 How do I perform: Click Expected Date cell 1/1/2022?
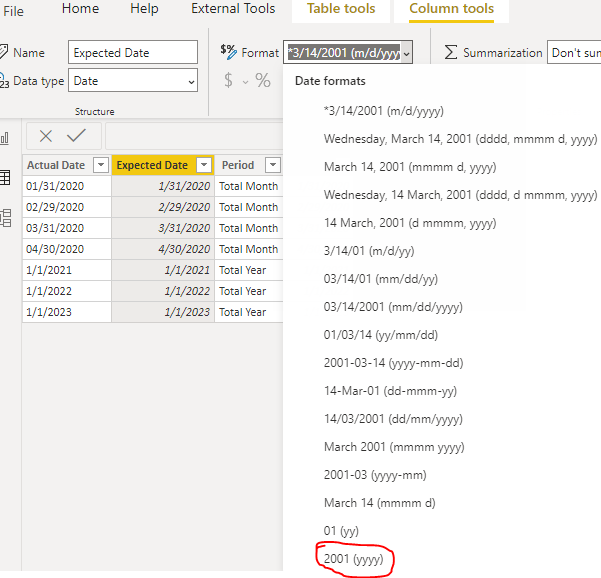(x=163, y=291)
